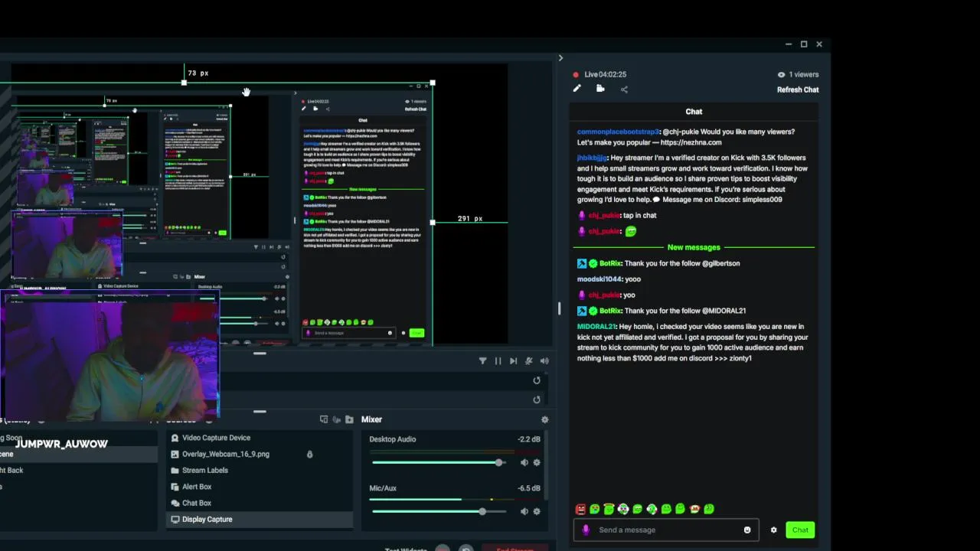Click the video camera icon beside pencil
The image size is (980, 551).
[600, 89]
